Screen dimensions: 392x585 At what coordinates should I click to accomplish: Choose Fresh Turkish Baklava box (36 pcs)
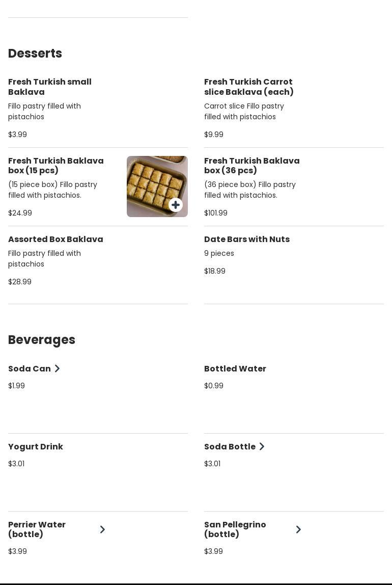tap(251, 165)
